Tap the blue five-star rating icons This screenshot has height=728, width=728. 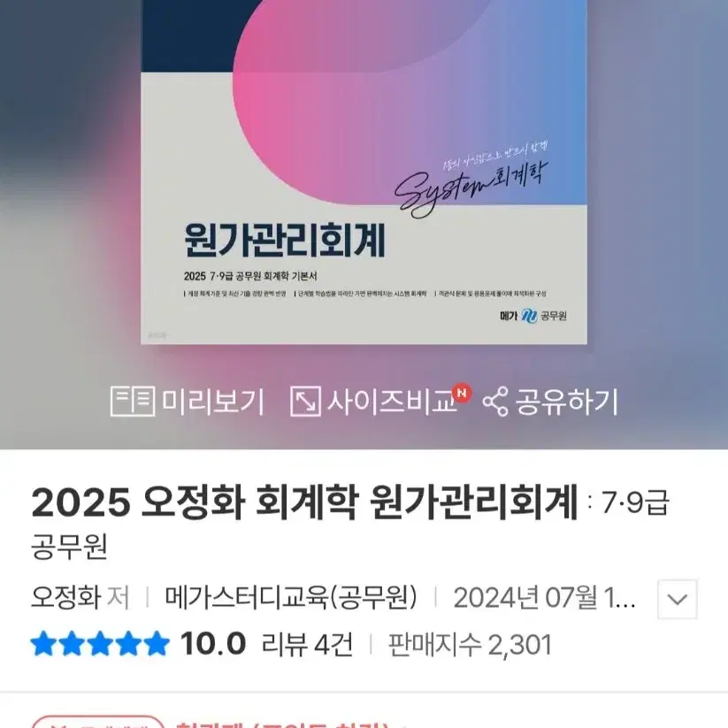pos(100,643)
